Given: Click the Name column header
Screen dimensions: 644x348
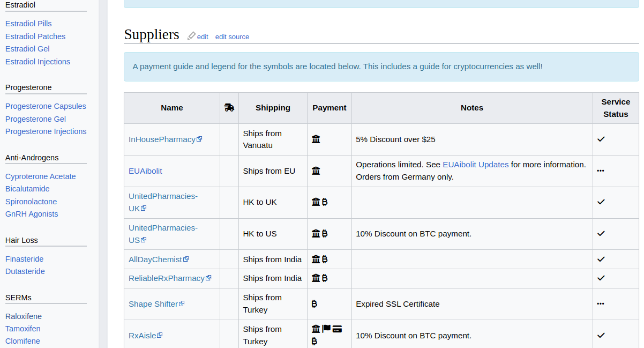Looking at the screenshot, I should pos(172,108).
